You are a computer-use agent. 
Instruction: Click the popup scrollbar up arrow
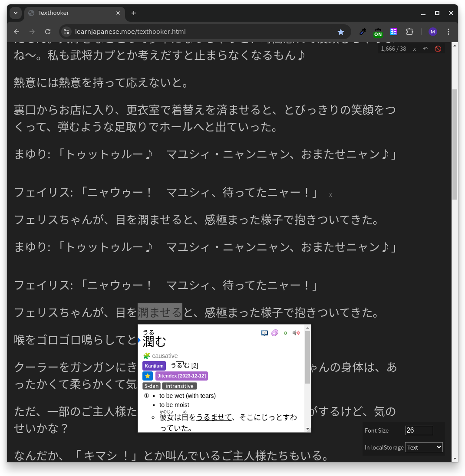click(x=307, y=328)
